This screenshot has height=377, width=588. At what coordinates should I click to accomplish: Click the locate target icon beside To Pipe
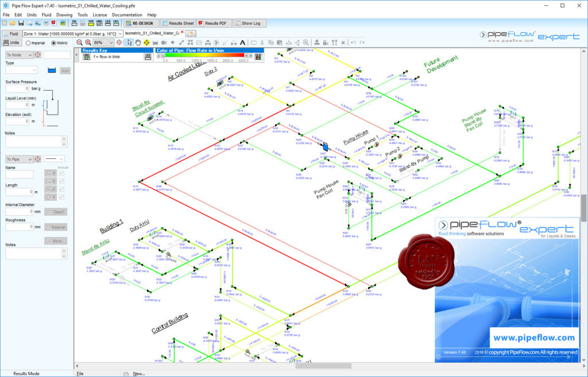pos(38,160)
